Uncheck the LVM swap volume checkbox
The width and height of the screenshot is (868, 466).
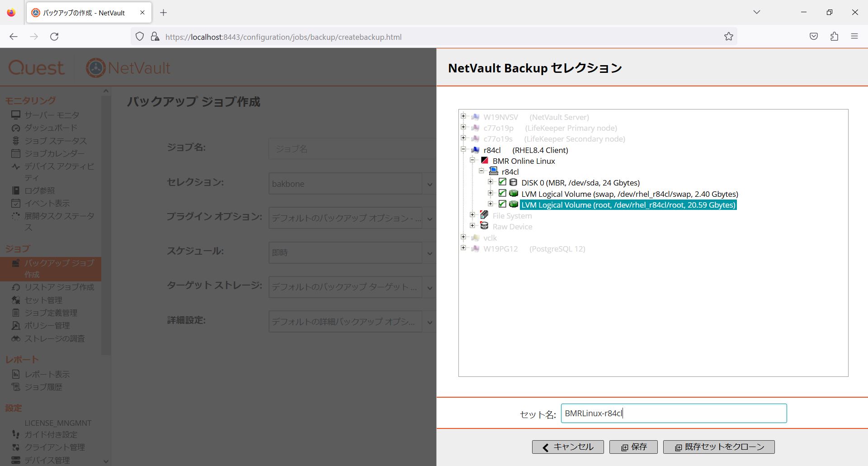502,193
